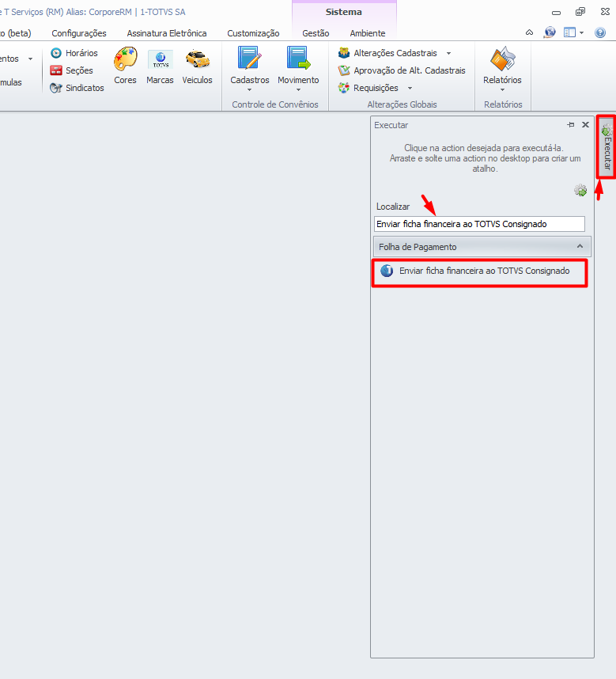Open the Cadastros notebook icon
This screenshot has width=616, height=679.
click(x=250, y=59)
